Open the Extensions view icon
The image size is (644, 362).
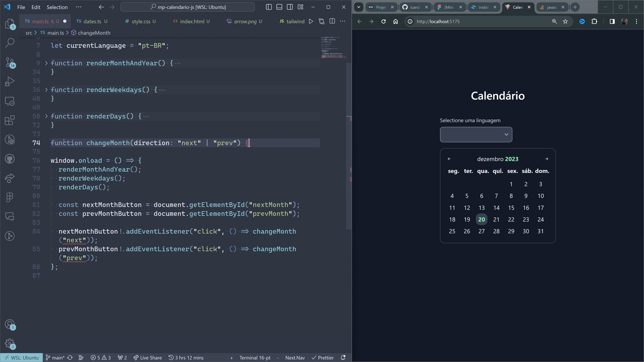click(x=10, y=120)
